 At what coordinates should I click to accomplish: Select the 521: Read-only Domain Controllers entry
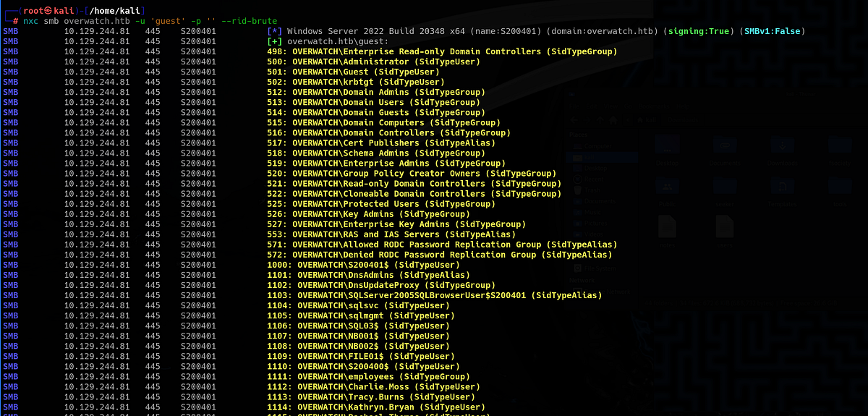(414, 184)
